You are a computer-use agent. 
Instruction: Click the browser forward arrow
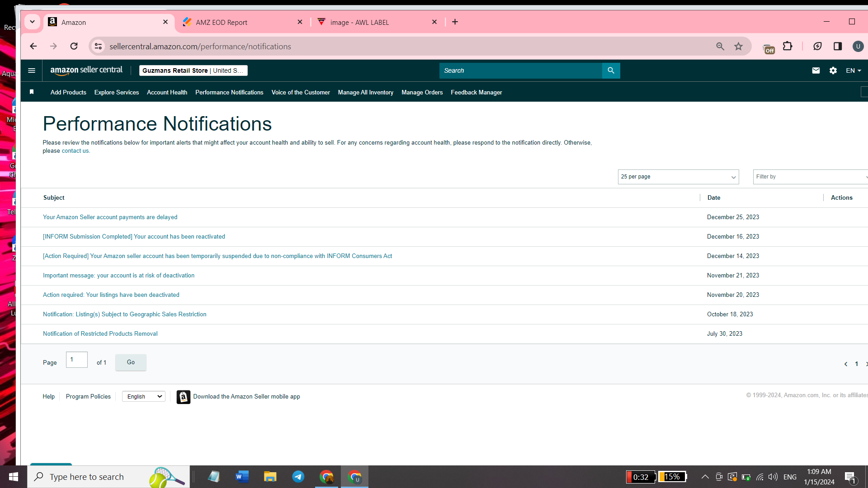coord(53,46)
